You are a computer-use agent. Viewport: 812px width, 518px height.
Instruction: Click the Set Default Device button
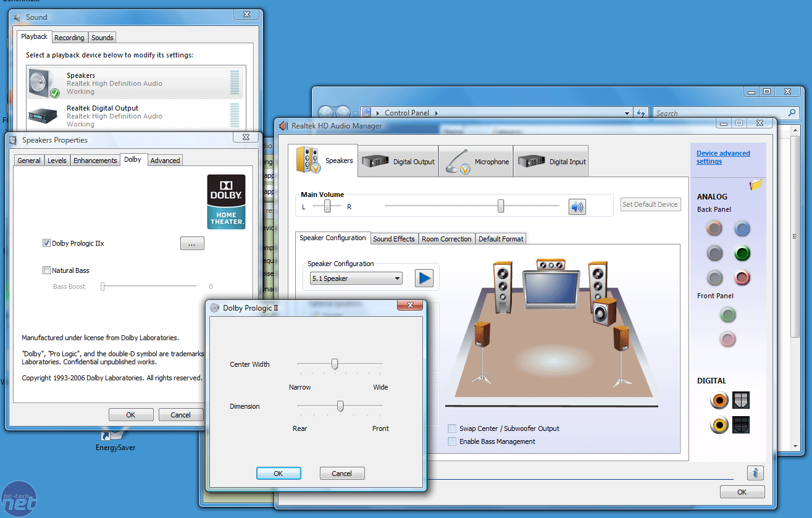650,204
